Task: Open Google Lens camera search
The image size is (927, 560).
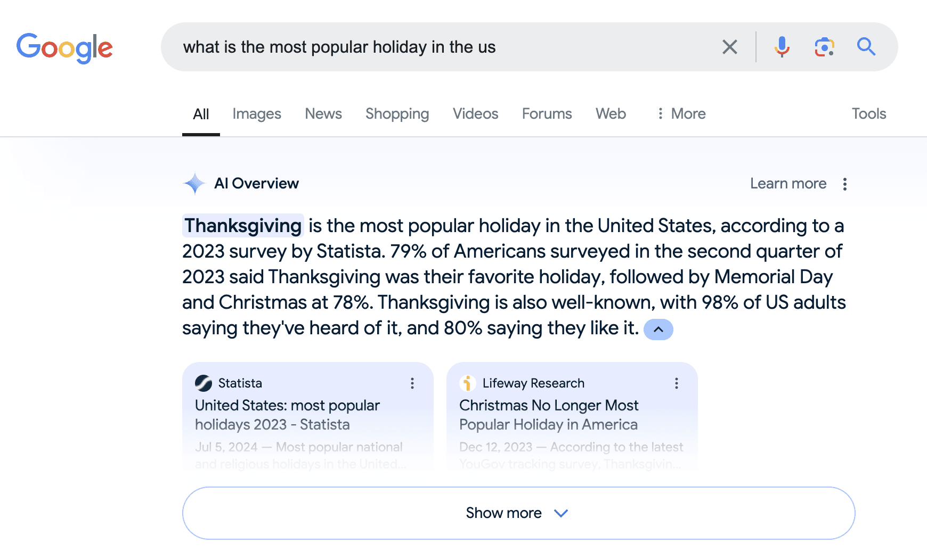Action: point(824,47)
